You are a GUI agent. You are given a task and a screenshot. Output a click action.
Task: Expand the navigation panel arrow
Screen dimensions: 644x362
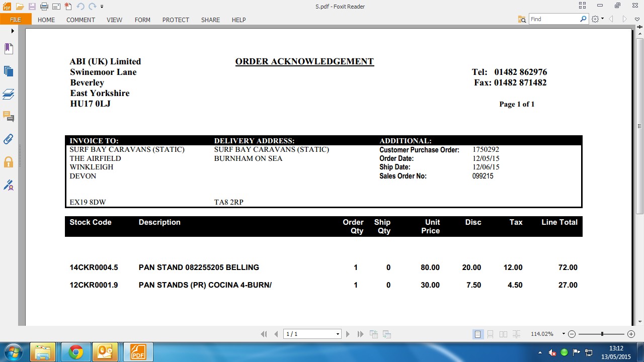click(13, 31)
